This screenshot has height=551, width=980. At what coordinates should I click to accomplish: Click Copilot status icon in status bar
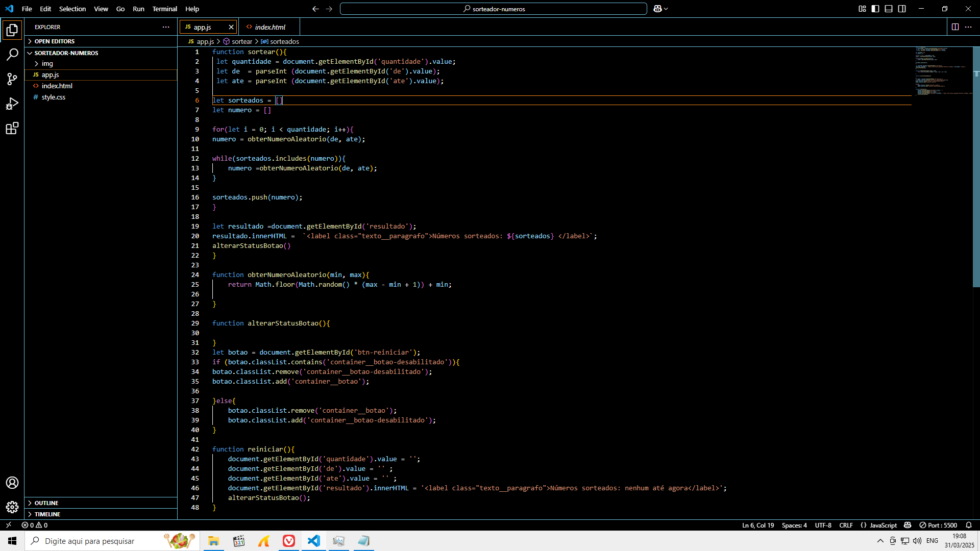(x=908, y=525)
